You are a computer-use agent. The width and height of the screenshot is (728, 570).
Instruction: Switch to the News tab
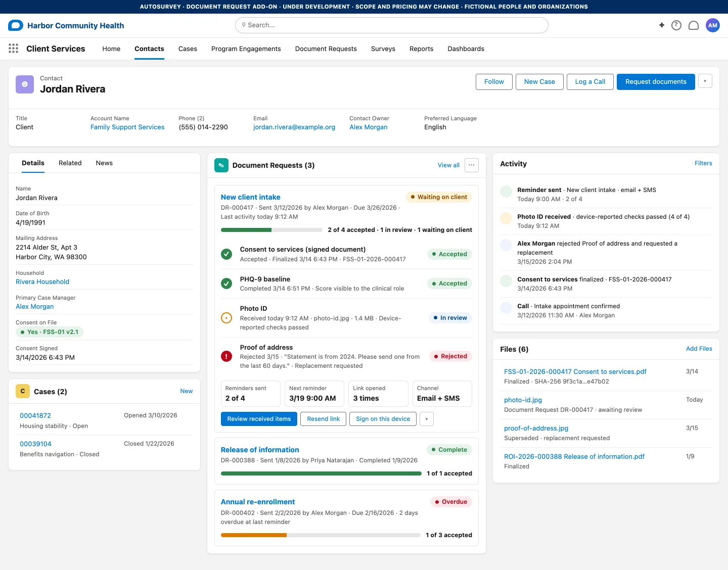[104, 163]
